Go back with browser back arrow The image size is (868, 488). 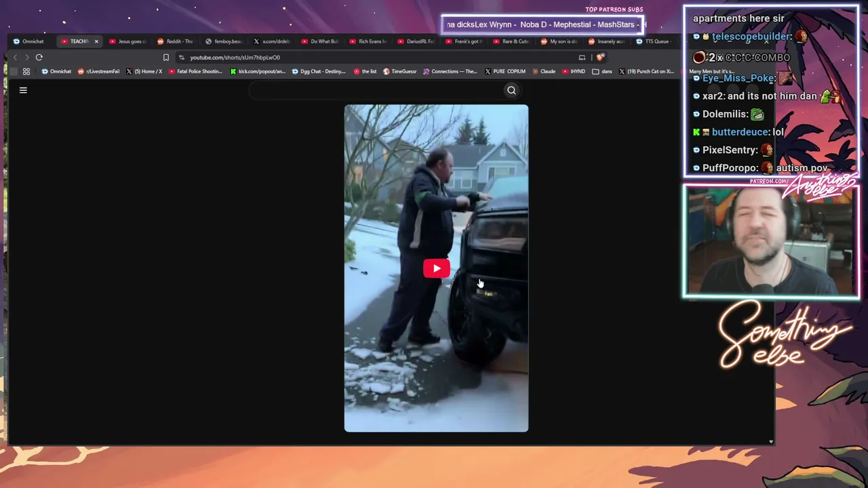[15, 58]
